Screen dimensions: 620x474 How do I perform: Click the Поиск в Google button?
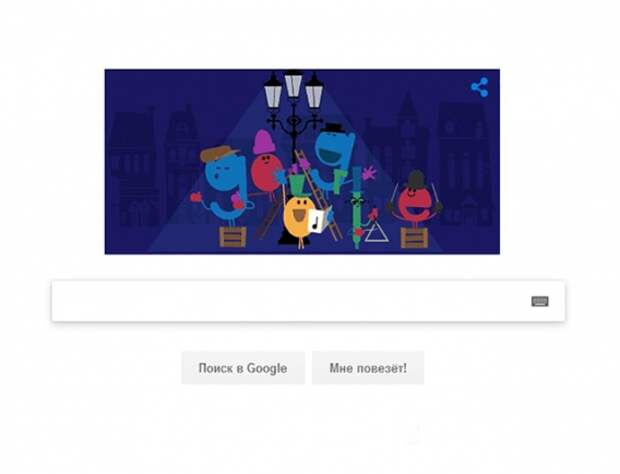[x=243, y=368]
